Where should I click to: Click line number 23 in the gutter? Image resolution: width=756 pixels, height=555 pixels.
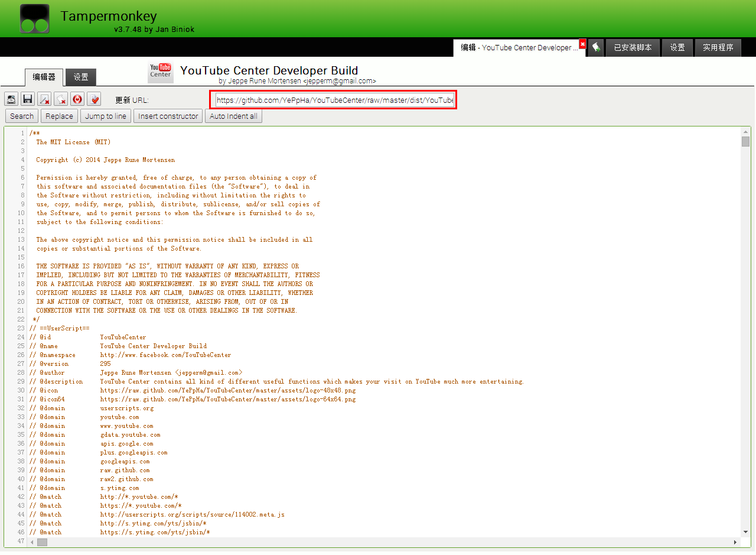click(x=21, y=328)
